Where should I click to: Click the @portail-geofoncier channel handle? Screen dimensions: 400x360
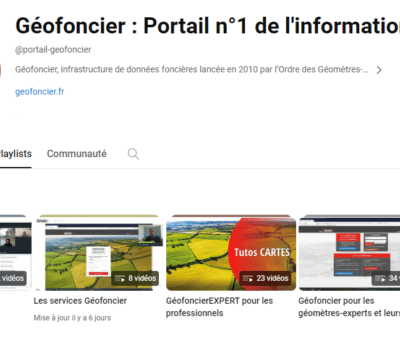tap(53, 50)
